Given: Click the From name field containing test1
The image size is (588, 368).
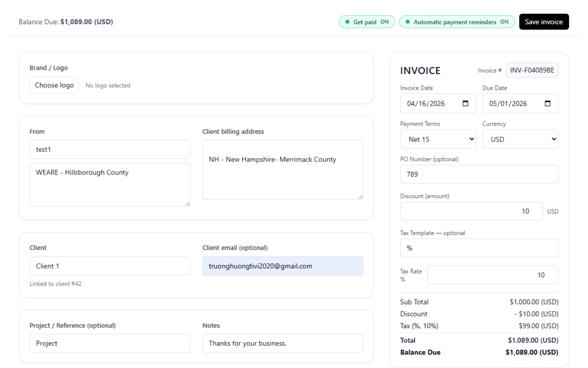Looking at the screenshot, I should (110, 149).
